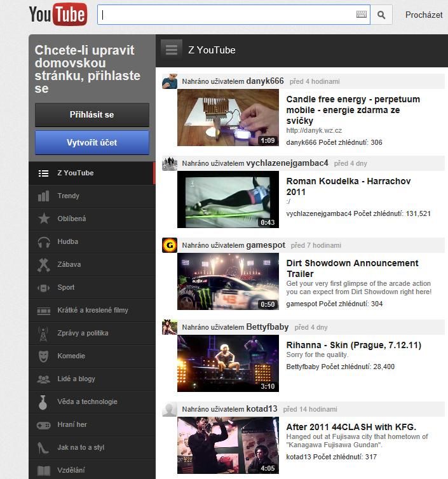
Task: Click the Trendy bar chart icon
Action: coord(43,196)
